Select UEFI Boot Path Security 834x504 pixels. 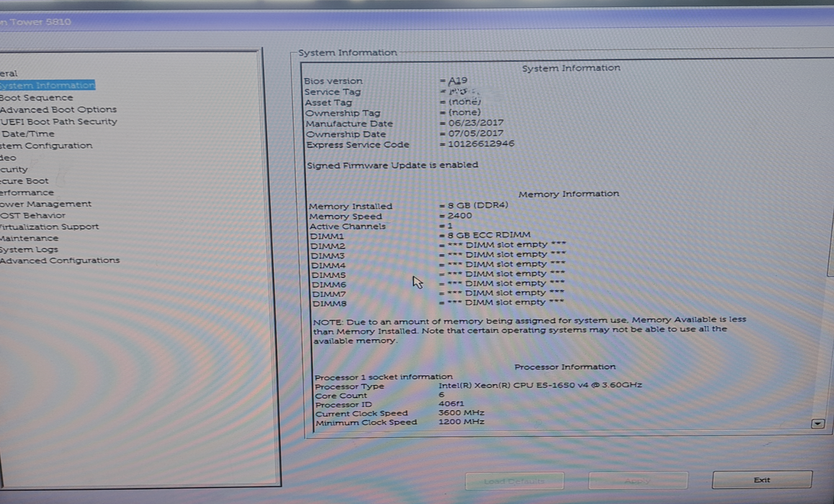pyautogui.click(x=58, y=122)
